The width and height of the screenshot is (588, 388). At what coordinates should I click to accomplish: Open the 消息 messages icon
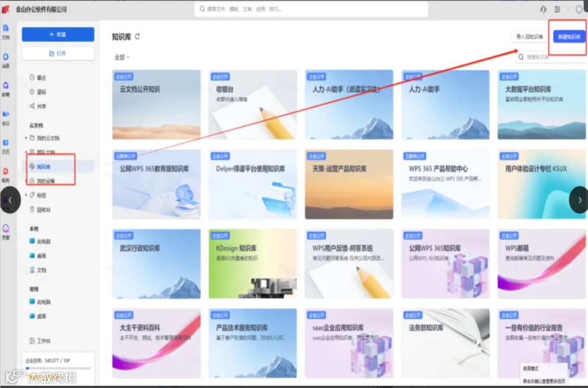point(5,60)
